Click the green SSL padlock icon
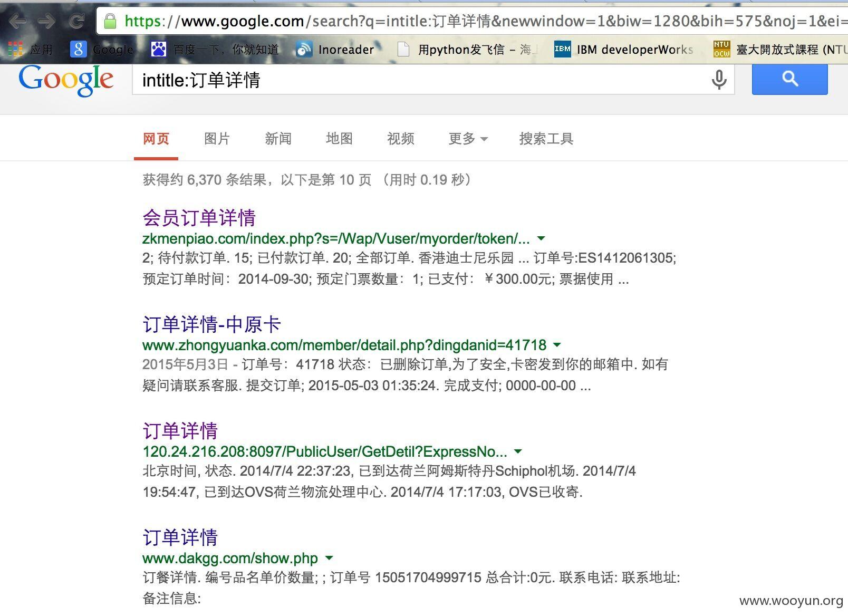Viewport: 848px width, 616px height. point(110,21)
